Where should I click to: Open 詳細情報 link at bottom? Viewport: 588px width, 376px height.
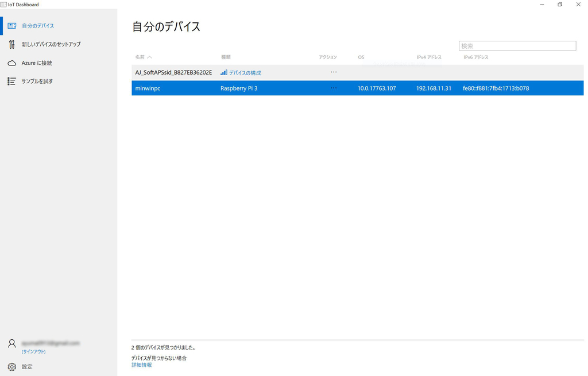[142, 365]
